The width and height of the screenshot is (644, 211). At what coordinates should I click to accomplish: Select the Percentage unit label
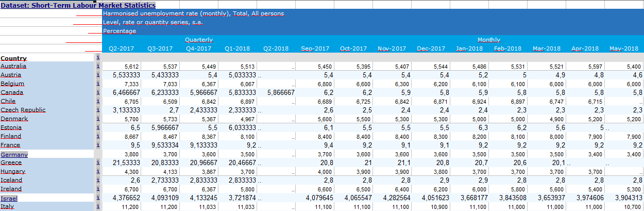click(120, 31)
